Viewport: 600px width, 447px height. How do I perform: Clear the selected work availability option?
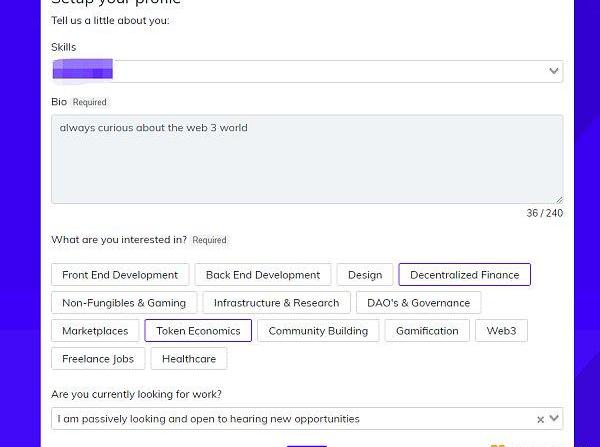tap(540, 419)
